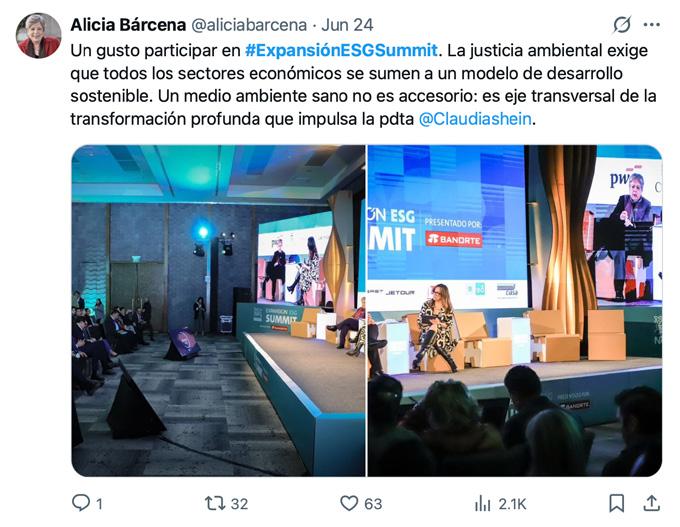Like the tweet with heart icon
The height and width of the screenshot is (527, 680).
click(x=349, y=503)
